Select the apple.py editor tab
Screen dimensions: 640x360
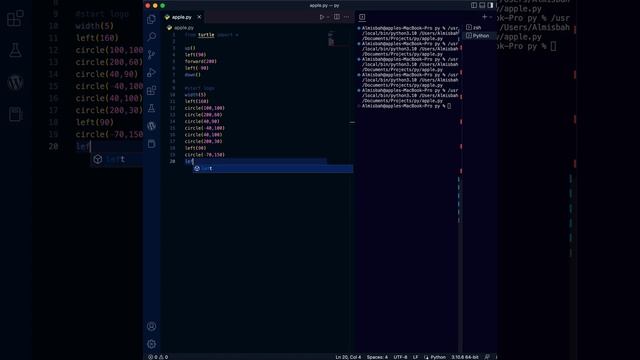(182, 17)
